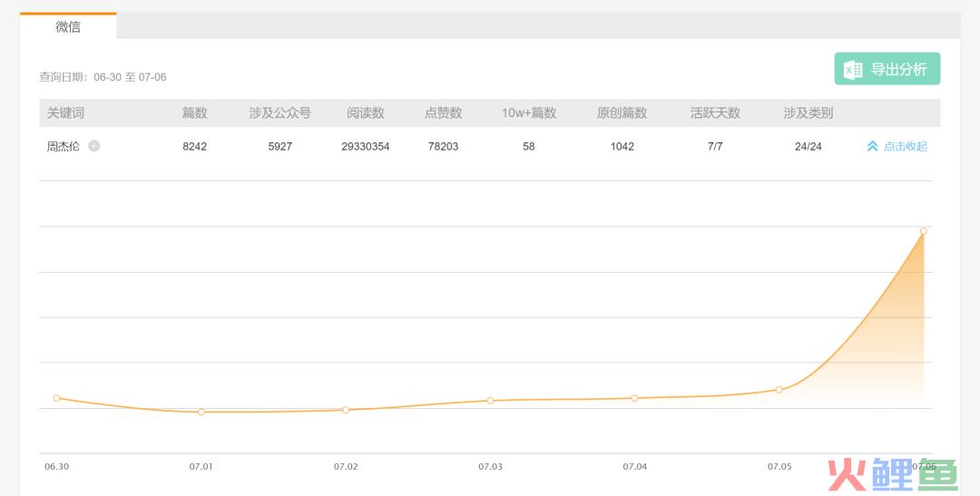The height and width of the screenshot is (496, 980).
Task: Click the 涉及公众号 column header
Action: click(x=280, y=113)
